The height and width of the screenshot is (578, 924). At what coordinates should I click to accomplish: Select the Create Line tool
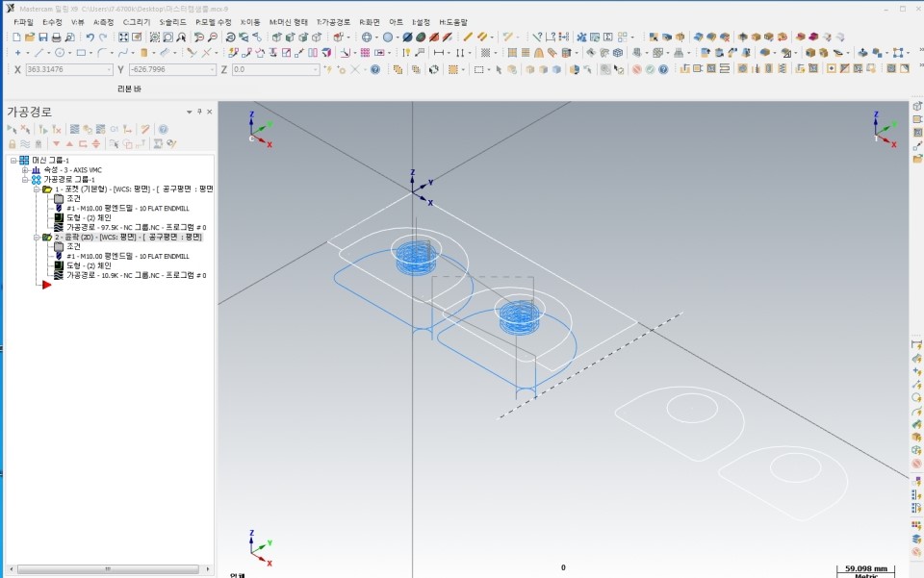pyautogui.click(x=38, y=52)
